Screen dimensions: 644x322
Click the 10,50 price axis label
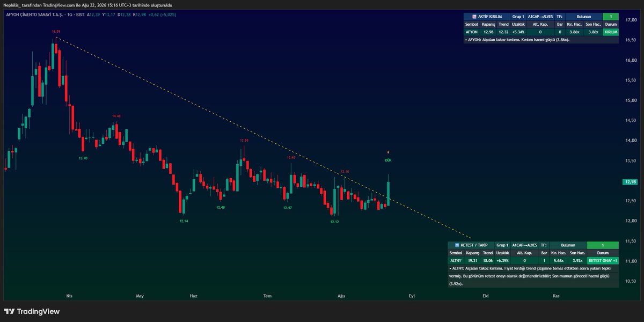pyautogui.click(x=631, y=281)
